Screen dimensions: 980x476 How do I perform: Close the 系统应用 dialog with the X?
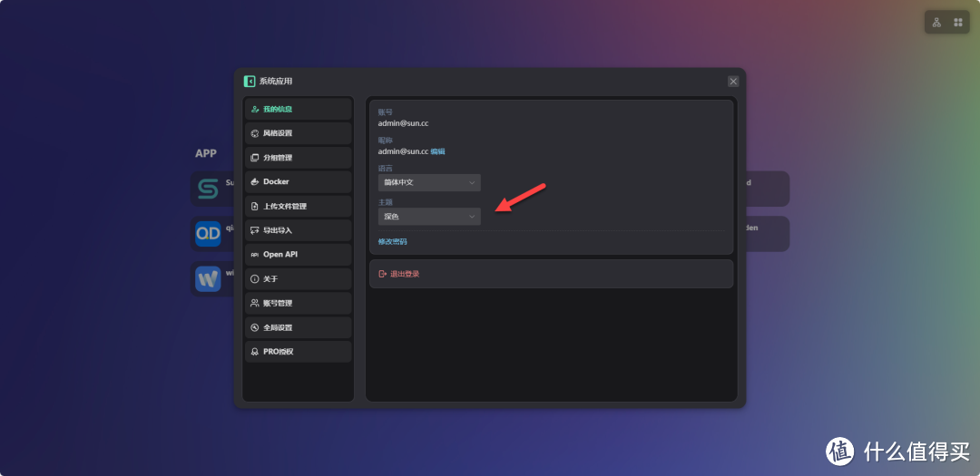[733, 82]
